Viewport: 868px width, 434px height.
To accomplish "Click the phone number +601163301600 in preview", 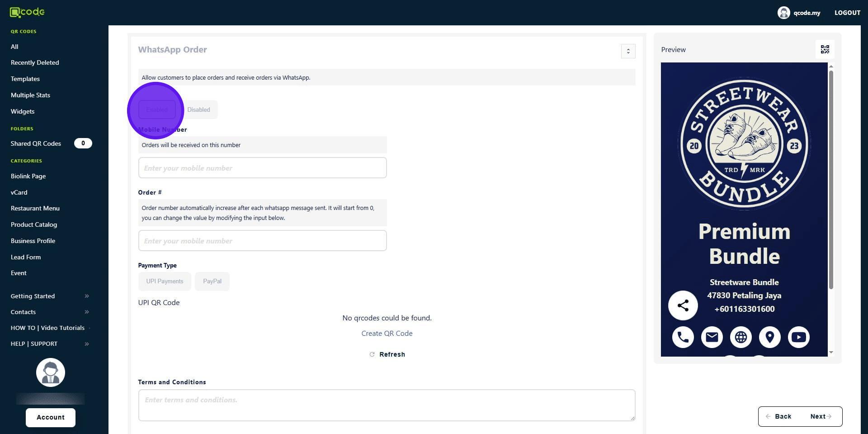I will (x=744, y=309).
